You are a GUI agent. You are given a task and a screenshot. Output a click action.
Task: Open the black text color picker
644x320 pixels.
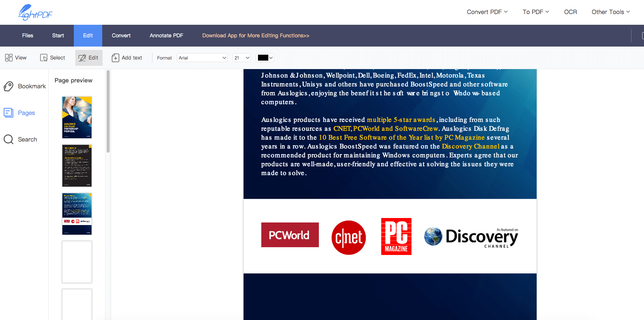coord(265,58)
